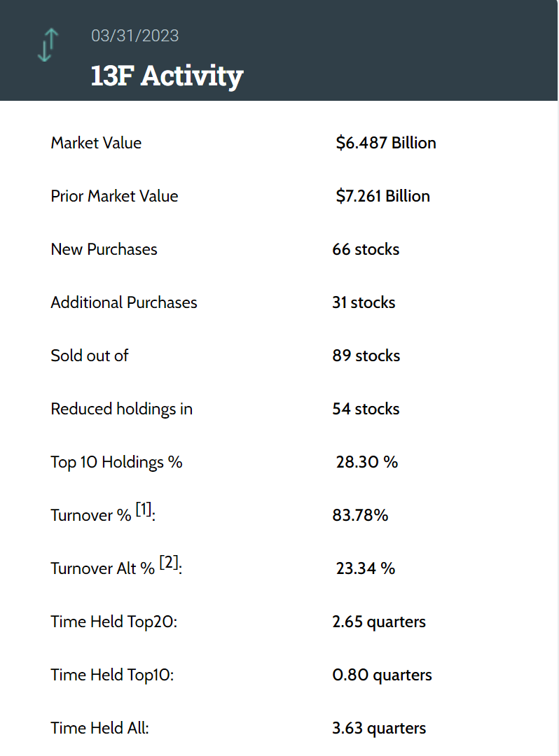Select the $7.261 Billion prior market value
The width and height of the screenshot is (559, 756).
pyautogui.click(x=382, y=196)
